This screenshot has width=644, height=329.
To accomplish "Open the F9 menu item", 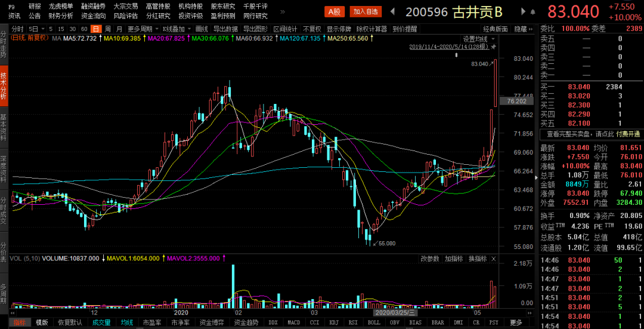I will coord(11,7).
